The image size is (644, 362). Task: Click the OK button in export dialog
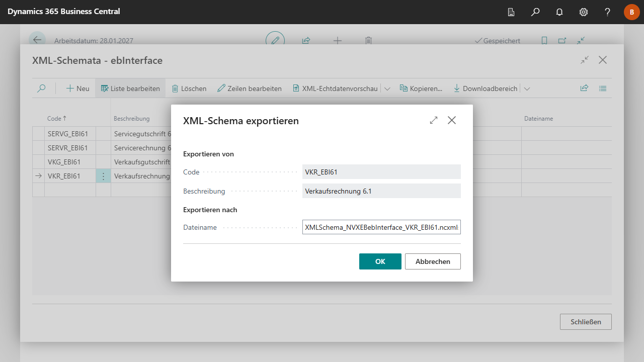tap(380, 261)
